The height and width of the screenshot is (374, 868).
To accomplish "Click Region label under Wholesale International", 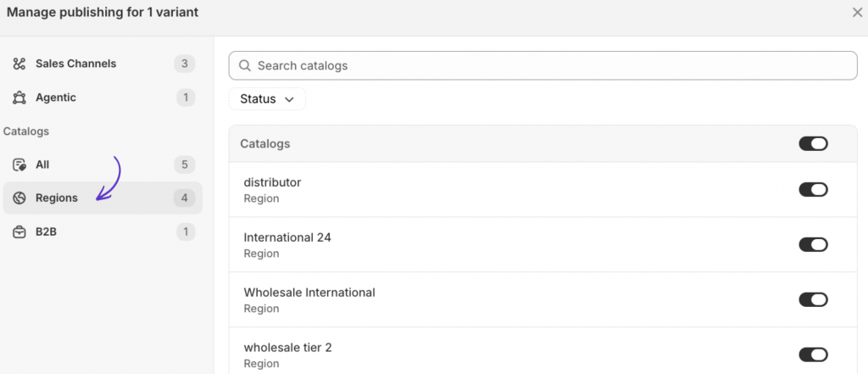I will pyautogui.click(x=261, y=308).
